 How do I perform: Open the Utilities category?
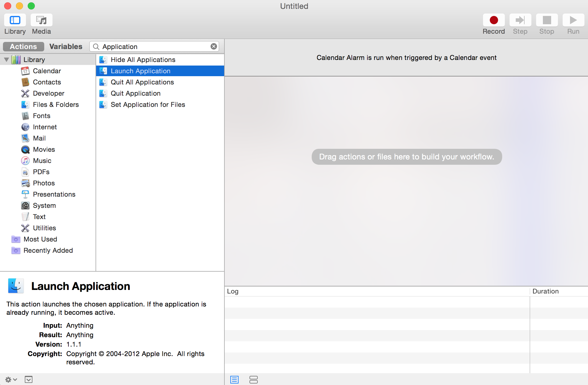tap(44, 228)
